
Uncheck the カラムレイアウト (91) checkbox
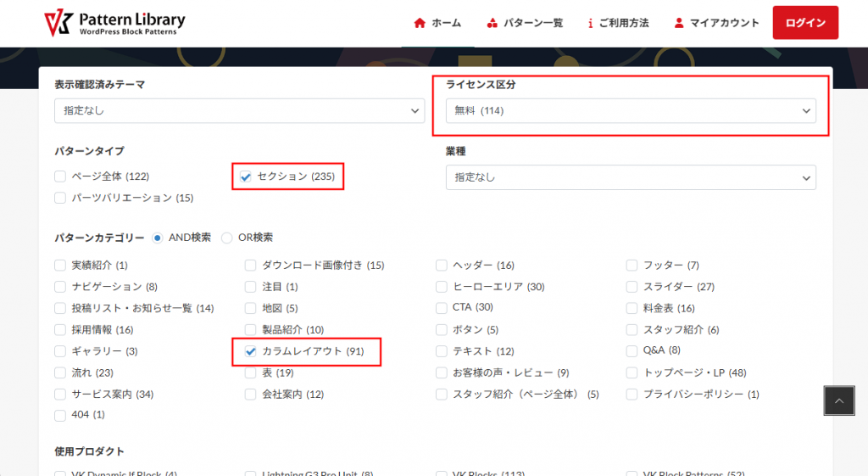tap(250, 351)
